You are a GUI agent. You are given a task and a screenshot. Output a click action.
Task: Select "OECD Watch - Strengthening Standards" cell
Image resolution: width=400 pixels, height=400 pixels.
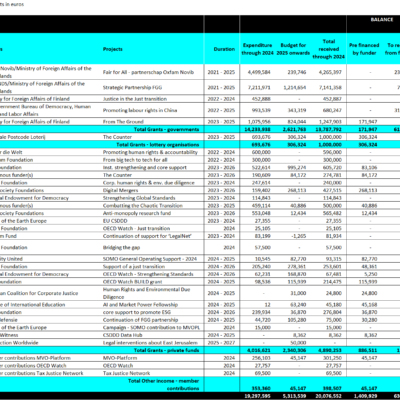[x=148, y=274]
